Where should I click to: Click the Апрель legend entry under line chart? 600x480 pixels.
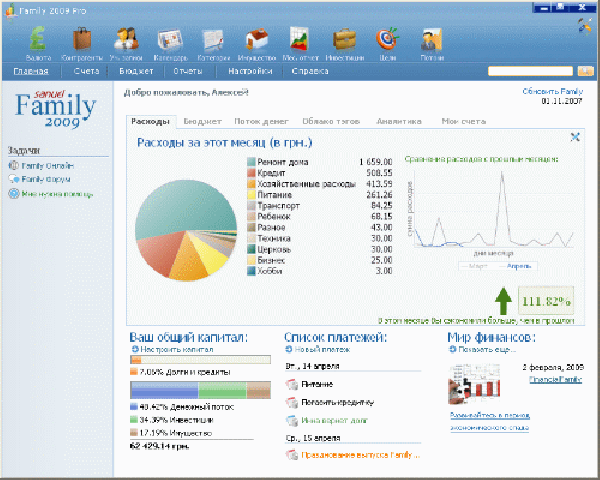(515, 266)
